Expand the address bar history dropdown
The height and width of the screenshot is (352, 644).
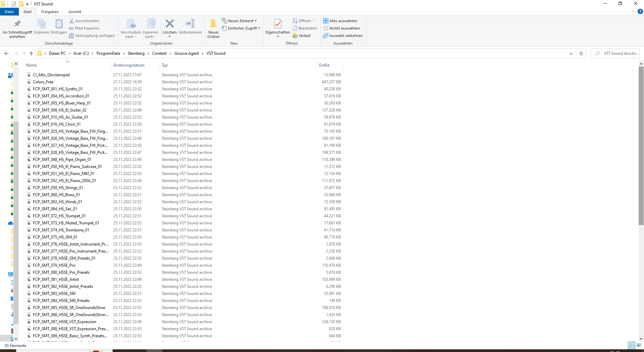(x=571, y=53)
